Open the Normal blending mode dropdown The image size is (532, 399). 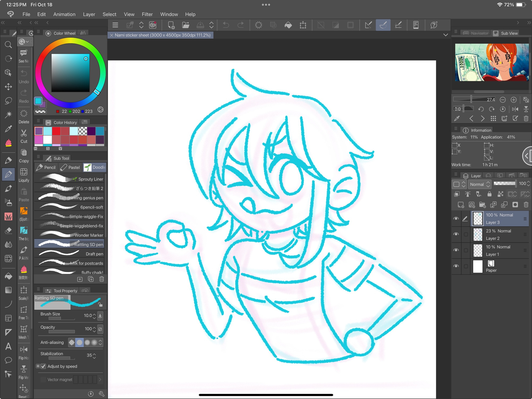click(480, 184)
